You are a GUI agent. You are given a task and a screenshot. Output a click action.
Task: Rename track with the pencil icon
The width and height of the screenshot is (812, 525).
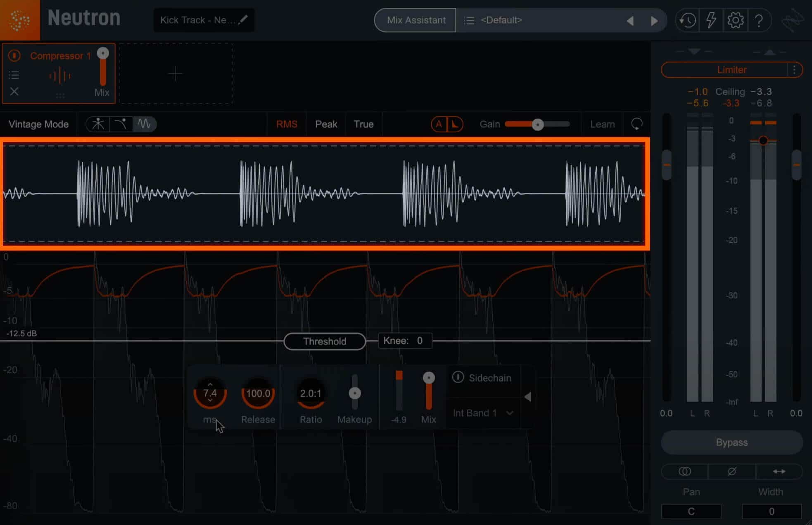pos(244,19)
